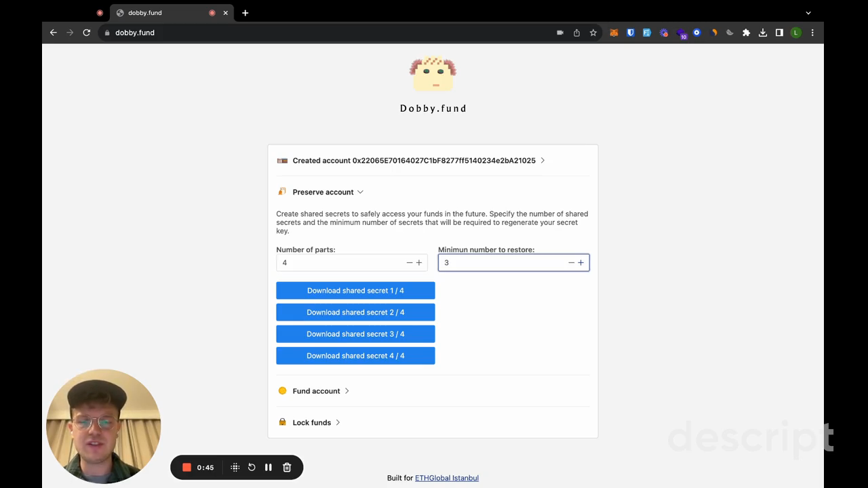The width and height of the screenshot is (868, 488).
Task: Open the Bitwarden shield extension
Action: 630,33
